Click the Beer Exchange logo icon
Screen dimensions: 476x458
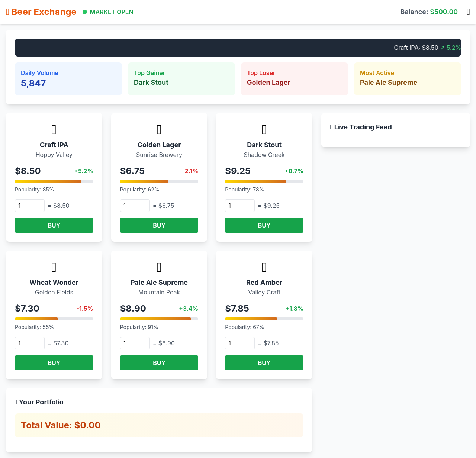[x=7, y=12]
